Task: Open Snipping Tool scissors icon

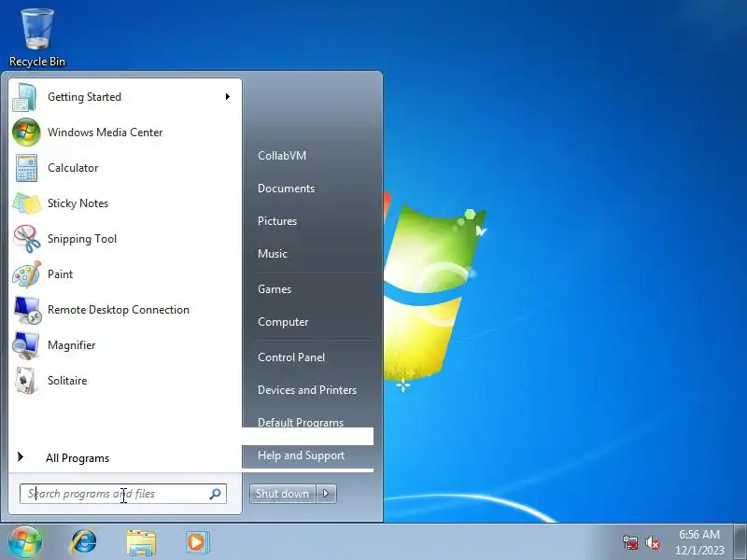Action: point(27,239)
